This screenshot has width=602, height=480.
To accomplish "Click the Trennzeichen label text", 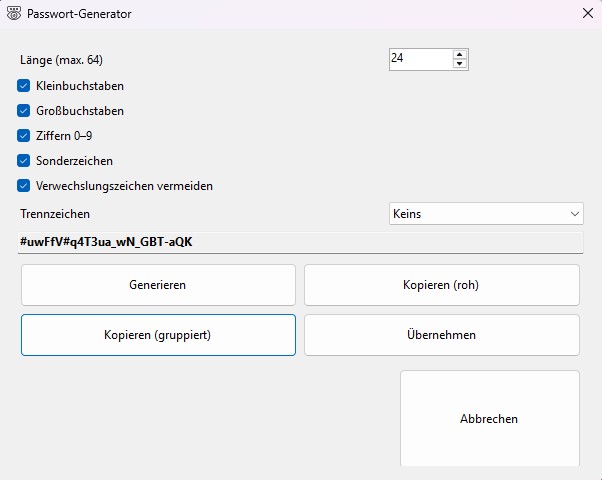I will tap(55, 214).
